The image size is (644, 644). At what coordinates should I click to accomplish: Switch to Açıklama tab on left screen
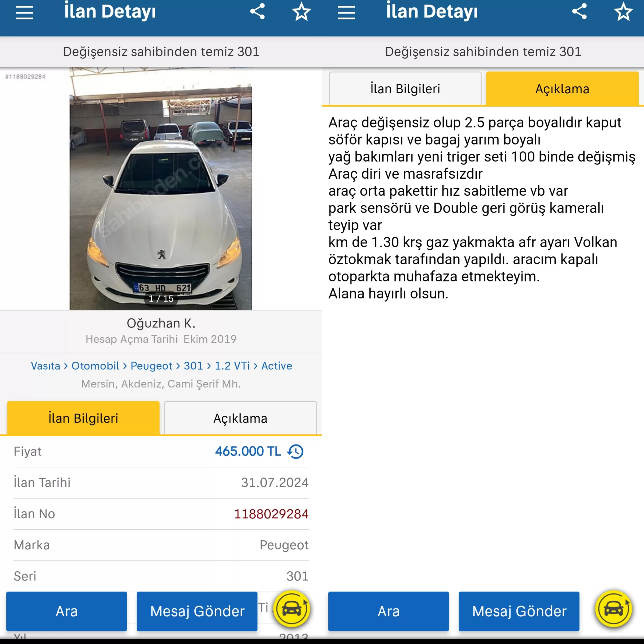(x=240, y=418)
